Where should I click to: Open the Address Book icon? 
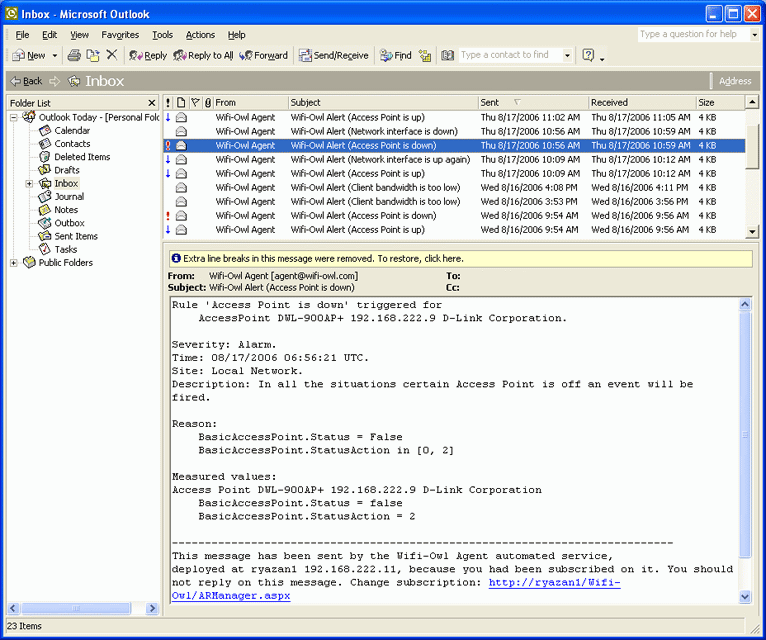click(447, 55)
